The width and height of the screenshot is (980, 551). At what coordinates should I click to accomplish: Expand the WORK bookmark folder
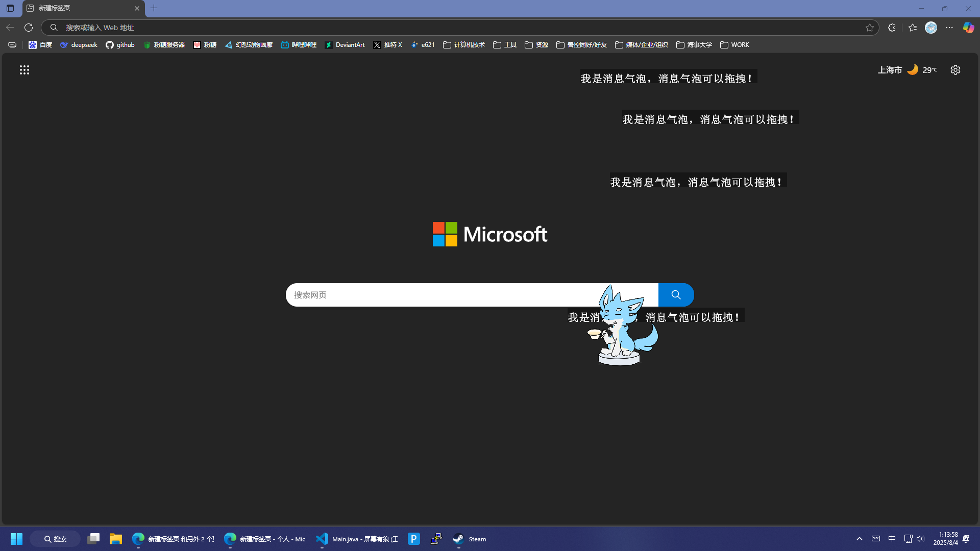(734, 45)
